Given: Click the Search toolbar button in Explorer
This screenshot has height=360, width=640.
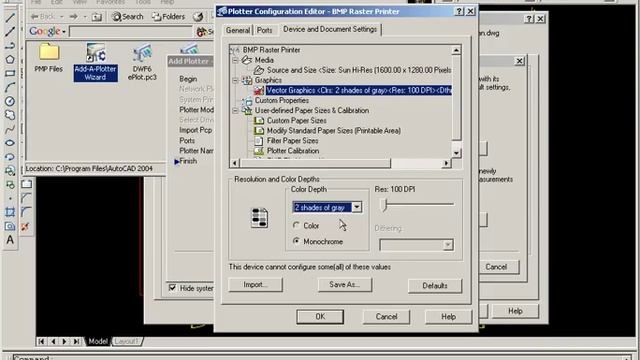Looking at the screenshot, I should (128, 17).
